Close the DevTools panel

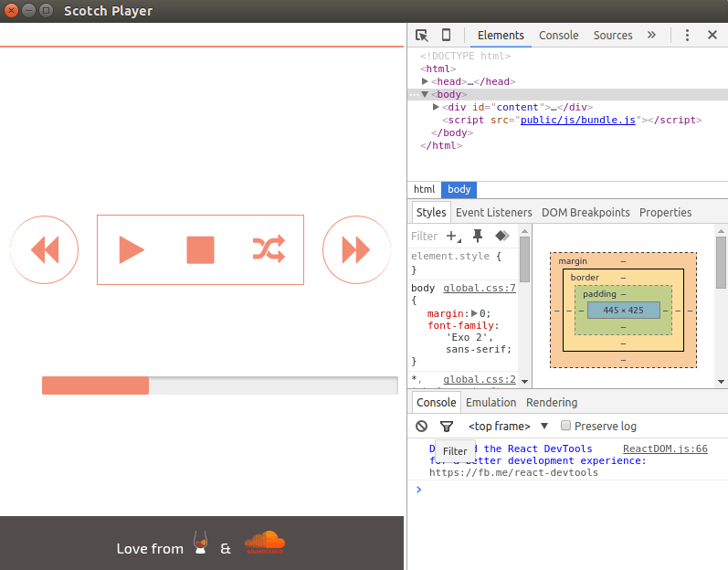pos(712,36)
